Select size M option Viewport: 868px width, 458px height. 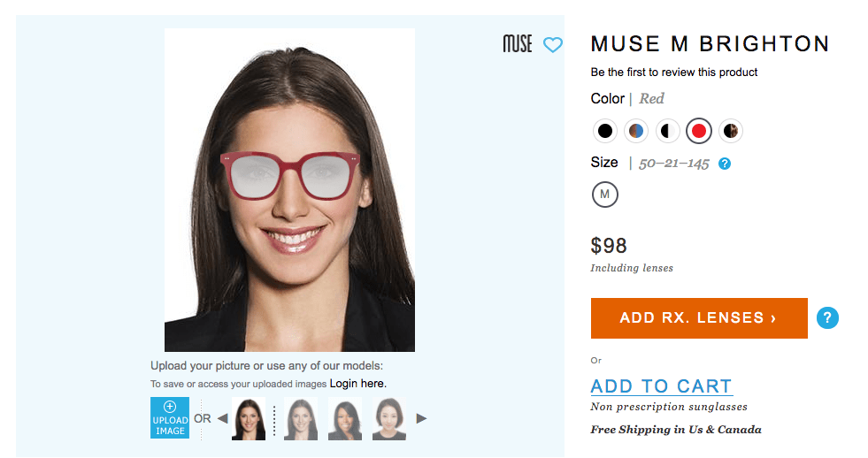pyautogui.click(x=605, y=194)
